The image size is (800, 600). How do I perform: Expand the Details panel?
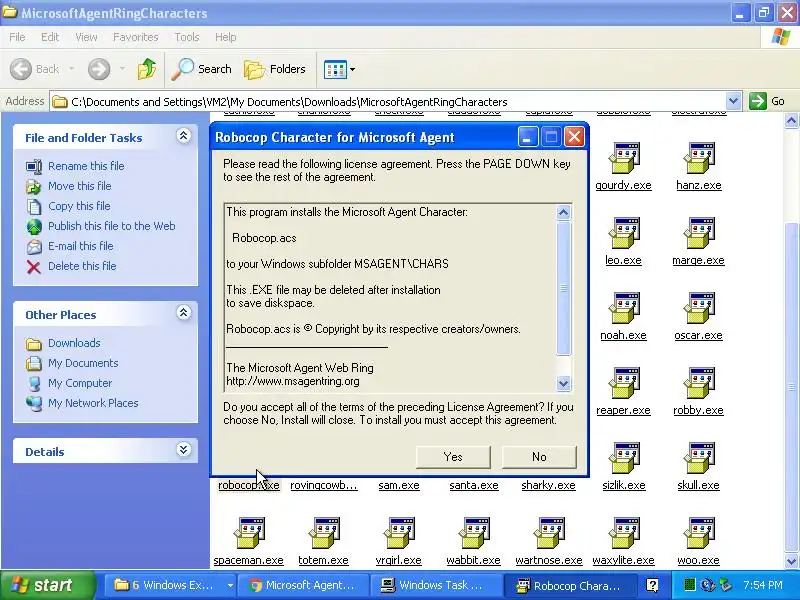click(184, 449)
